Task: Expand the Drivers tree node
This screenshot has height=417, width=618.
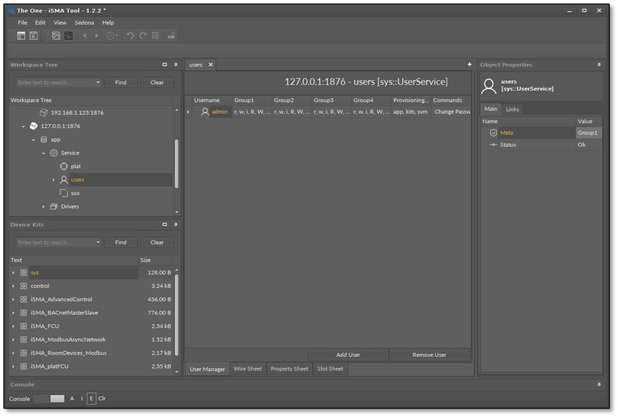Action: [x=43, y=206]
